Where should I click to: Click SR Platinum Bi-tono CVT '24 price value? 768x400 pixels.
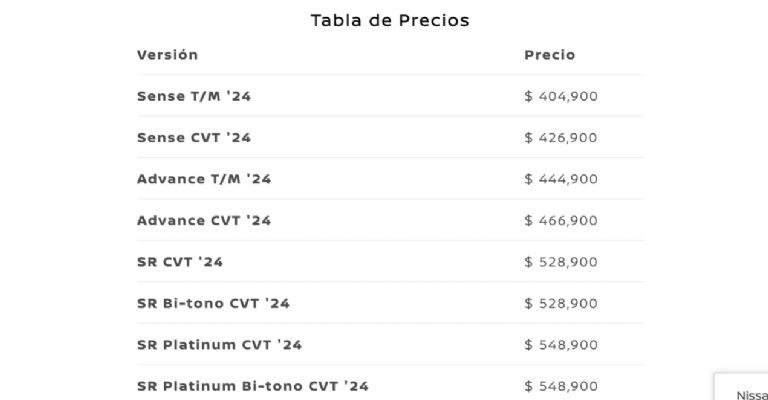coord(561,386)
